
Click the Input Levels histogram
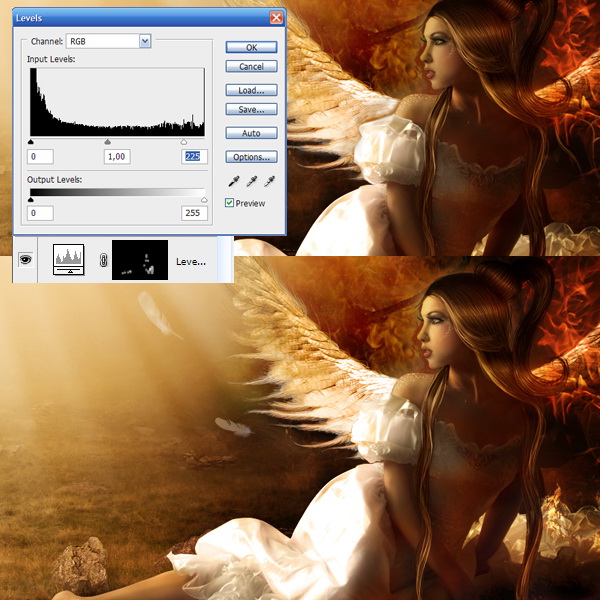coord(117,102)
